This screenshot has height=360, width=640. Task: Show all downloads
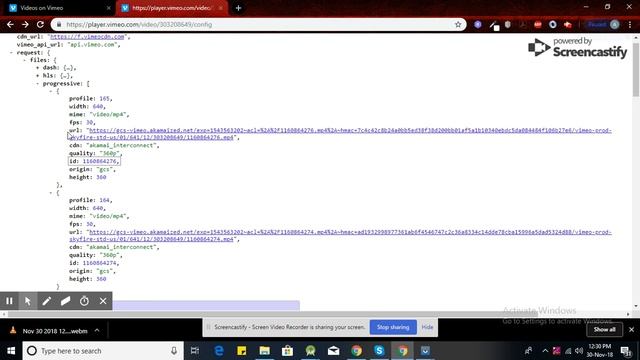coord(604,329)
